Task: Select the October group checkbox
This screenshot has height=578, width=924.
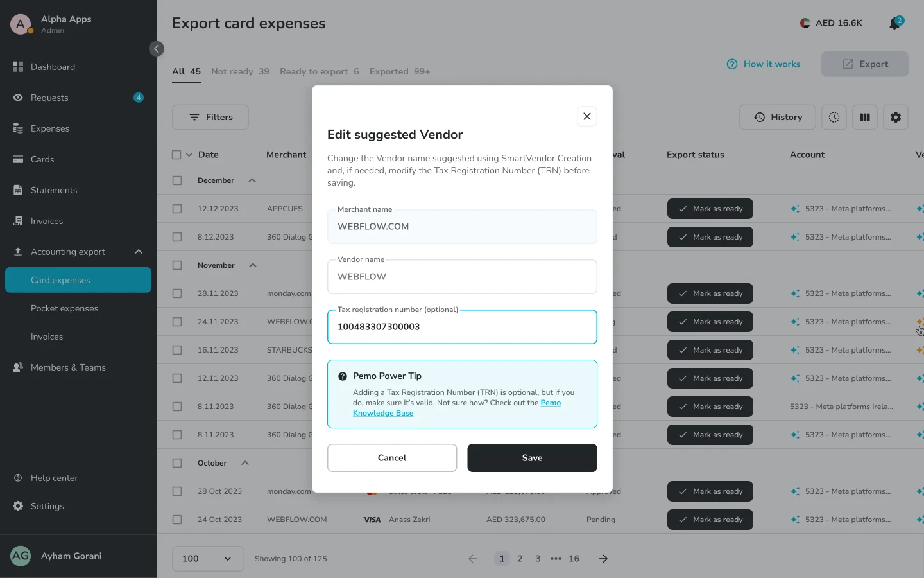Action: 177,463
